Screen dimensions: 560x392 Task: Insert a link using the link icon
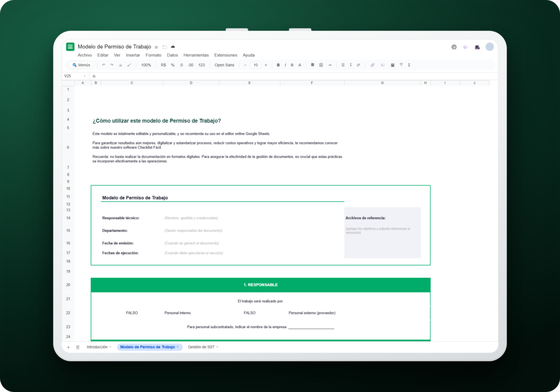[x=372, y=65]
